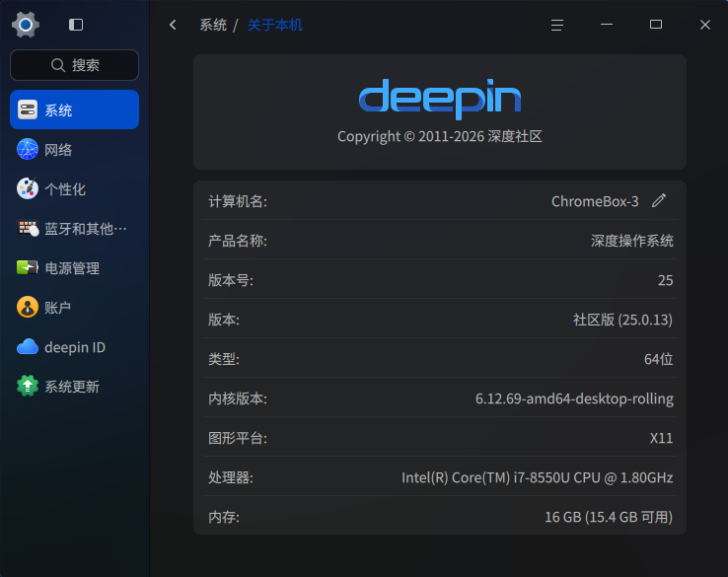Click the Intel Core i7-8550U processor value

click(x=538, y=477)
